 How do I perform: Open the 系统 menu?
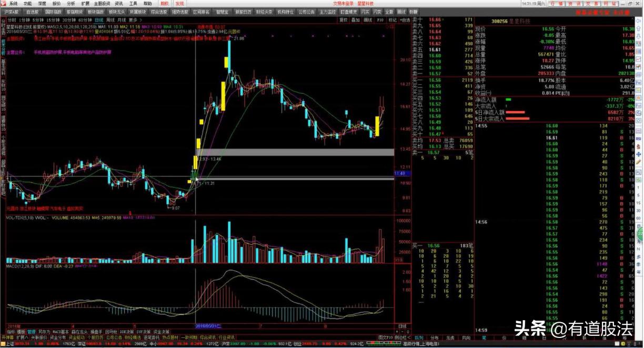pyautogui.click(x=13, y=3)
